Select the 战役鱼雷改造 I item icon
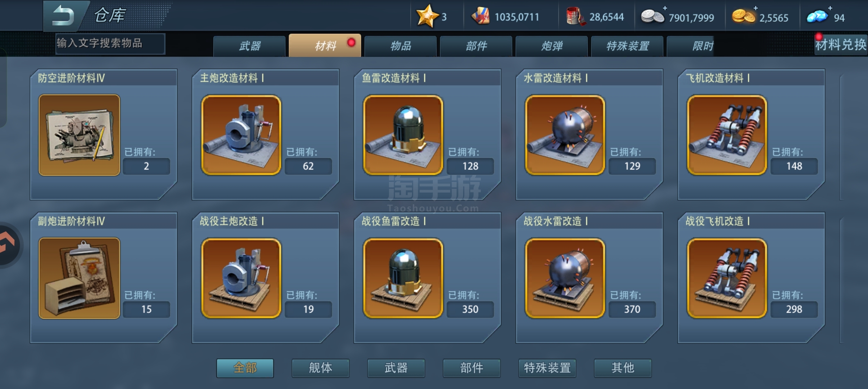Image resolution: width=868 pixels, height=389 pixels. [403, 278]
